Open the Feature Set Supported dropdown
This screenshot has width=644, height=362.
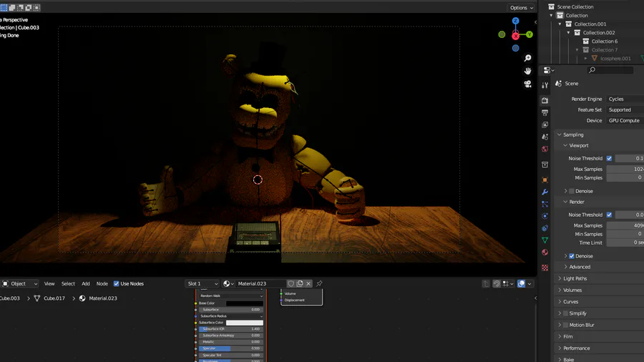625,109
